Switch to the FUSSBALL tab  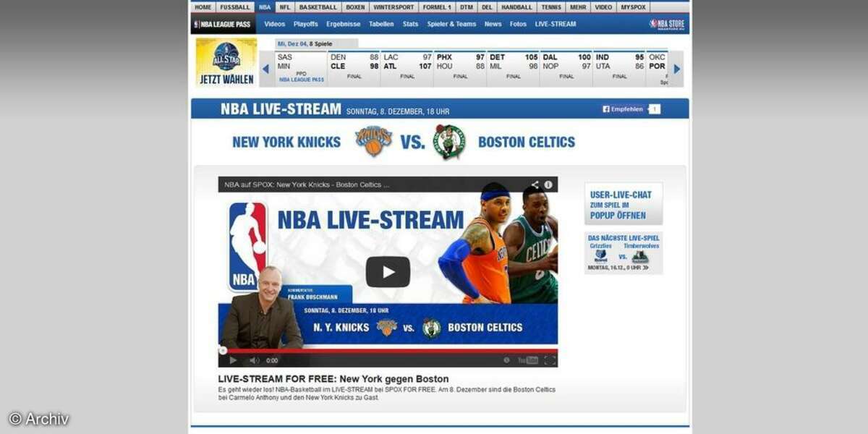(235, 7)
